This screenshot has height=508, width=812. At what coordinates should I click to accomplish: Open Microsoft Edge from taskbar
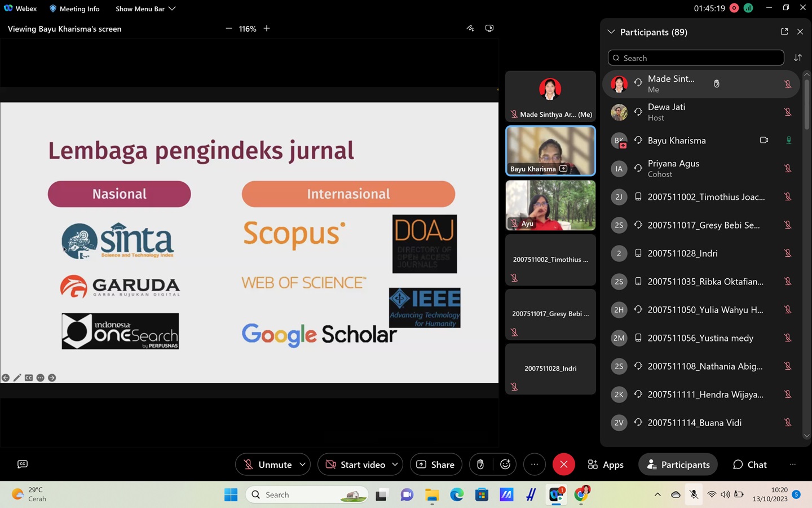point(457,495)
